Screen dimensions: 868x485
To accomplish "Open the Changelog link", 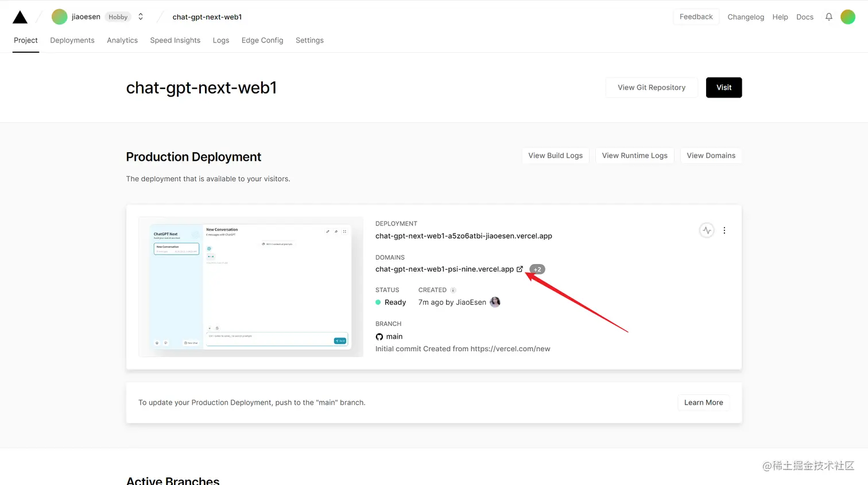I will click(746, 17).
